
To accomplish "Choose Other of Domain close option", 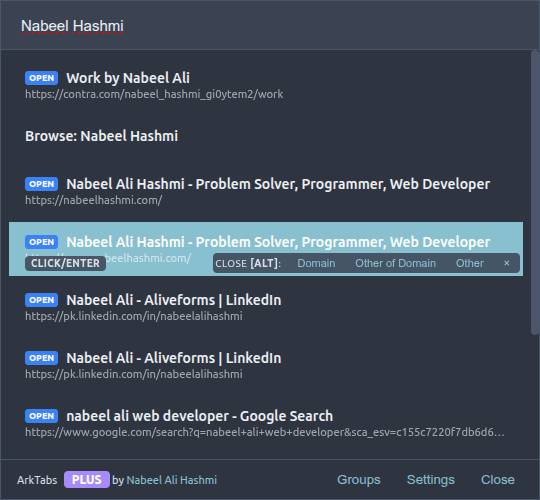I will coord(395,263).
